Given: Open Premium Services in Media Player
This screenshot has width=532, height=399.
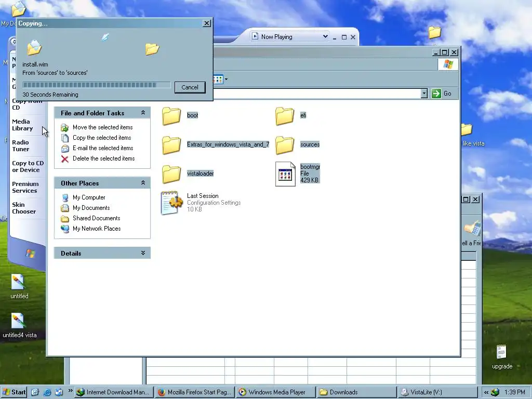Looking at the screenshot, I should [25, 187].
